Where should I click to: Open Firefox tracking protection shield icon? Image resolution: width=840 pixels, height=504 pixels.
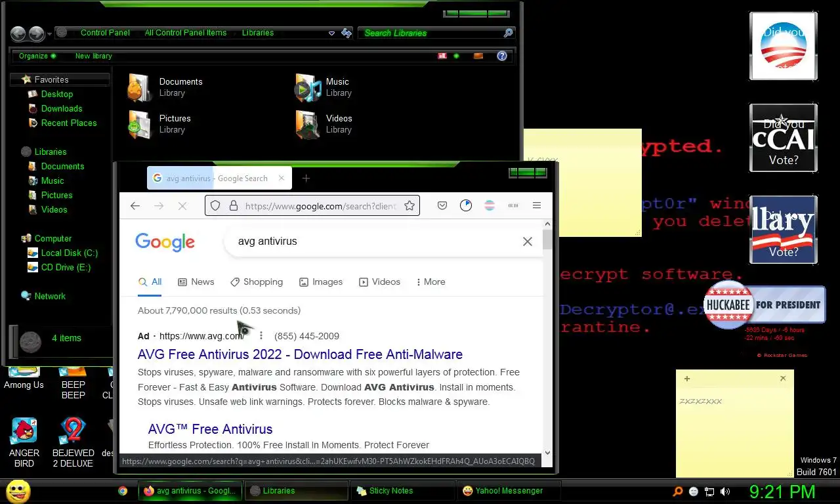pyautogui.click(x=215, y=206)
